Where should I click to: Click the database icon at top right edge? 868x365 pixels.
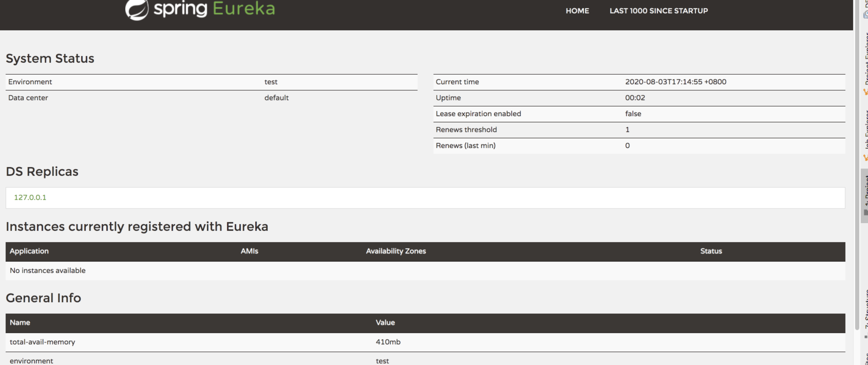pyautogui.click(x=866, y=14)
